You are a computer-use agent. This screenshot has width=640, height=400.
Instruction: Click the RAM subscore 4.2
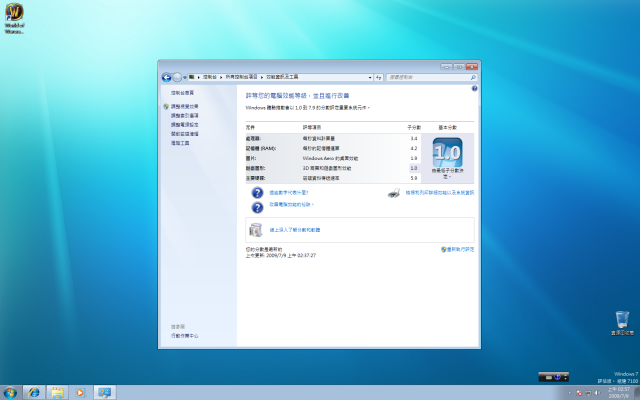pyautogui.click(x=414, y=149)
